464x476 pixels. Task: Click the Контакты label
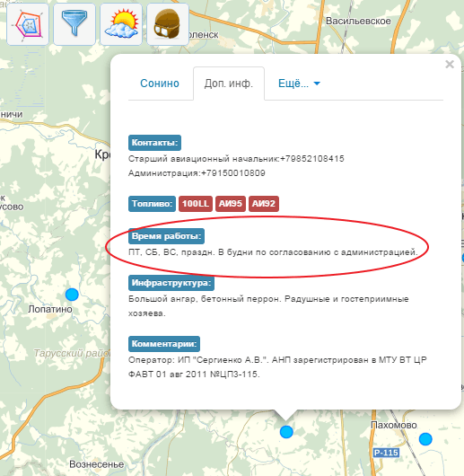tap(154, 143)
